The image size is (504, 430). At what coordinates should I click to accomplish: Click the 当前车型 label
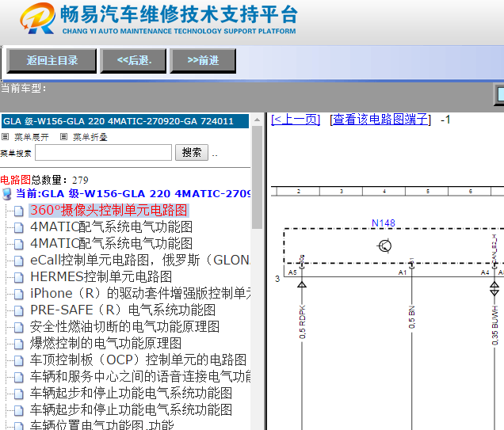(x=23, y=88)
